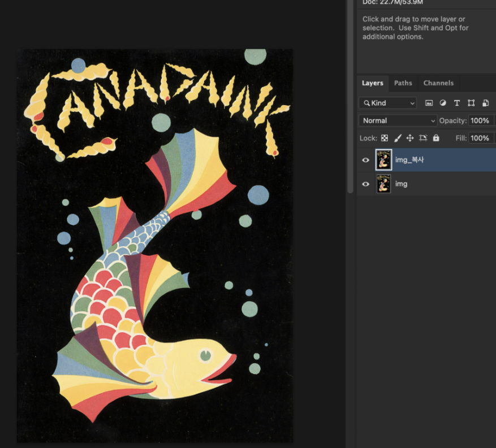Hide the img_복사 layer
The image size is (496, 448).
click(x=366, y=160)
